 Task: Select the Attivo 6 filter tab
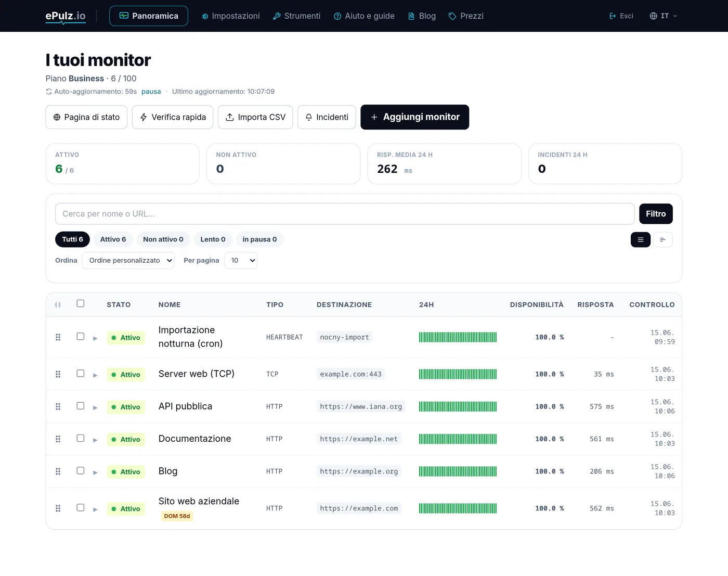pos(113,239)
